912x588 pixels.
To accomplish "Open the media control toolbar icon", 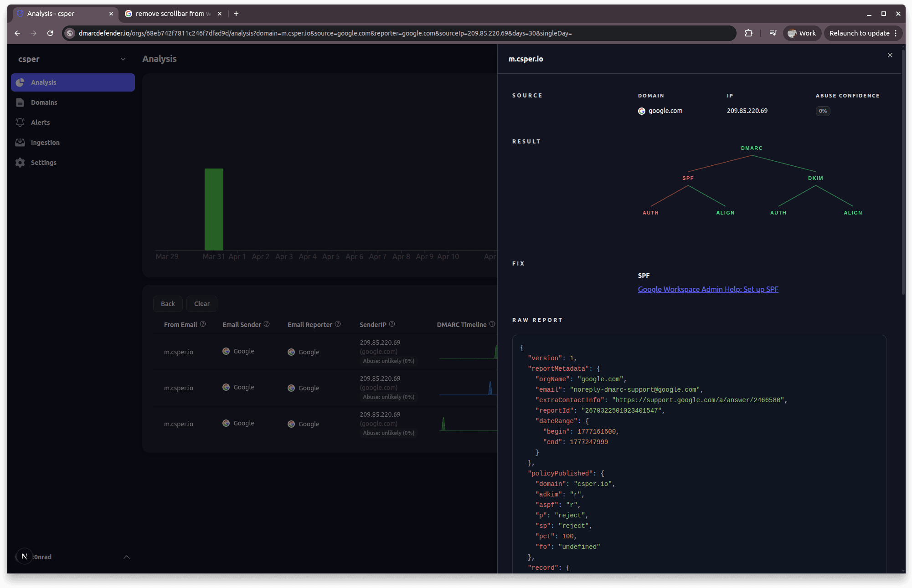I will [x=773, y=33].
